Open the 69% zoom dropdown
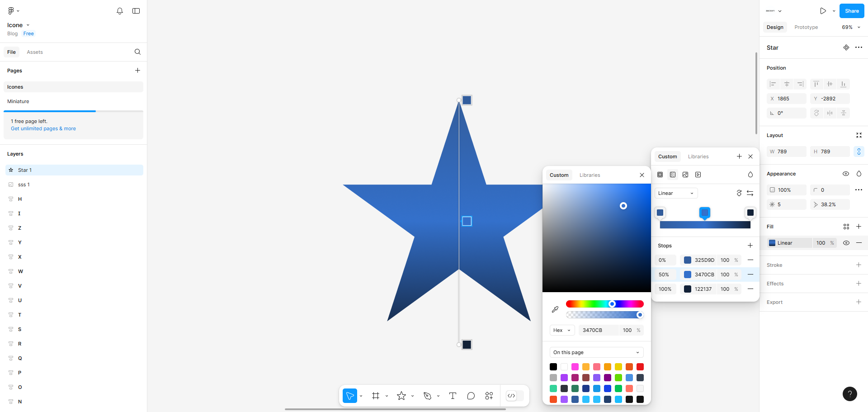Image resolution: width=868 pixels, height=412 pixels. pyautogui.click(x=851, y=27)
